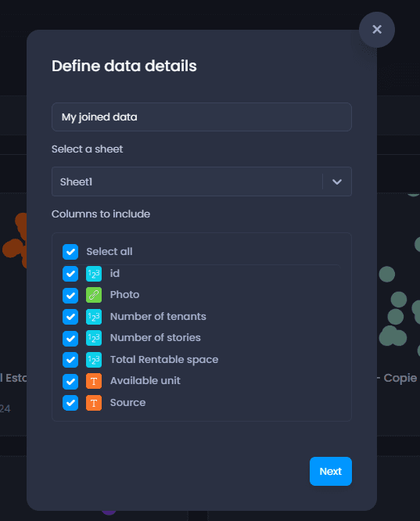Uncheck Number of stories checkbox
Image resolution: width=420 pixels, height=521 pixels.
70,338
